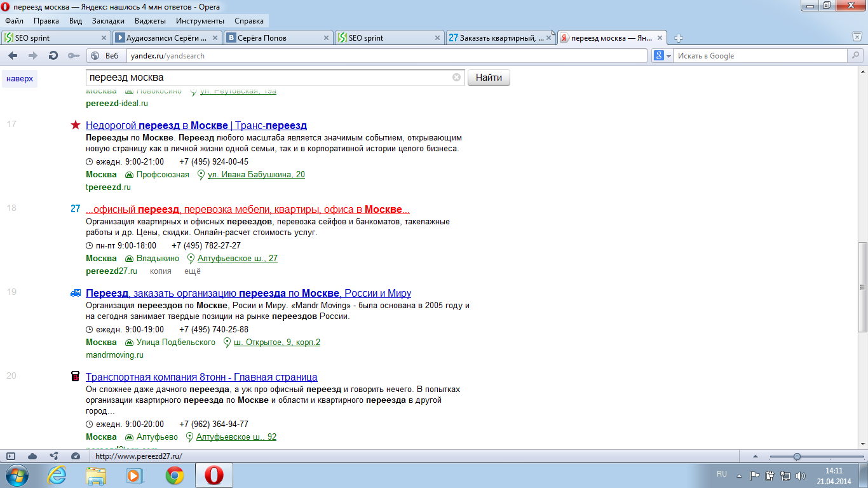The height and width of the screenshot is (488, 868).
Task: Open the Вид menu
Action: tap(76, 21)
